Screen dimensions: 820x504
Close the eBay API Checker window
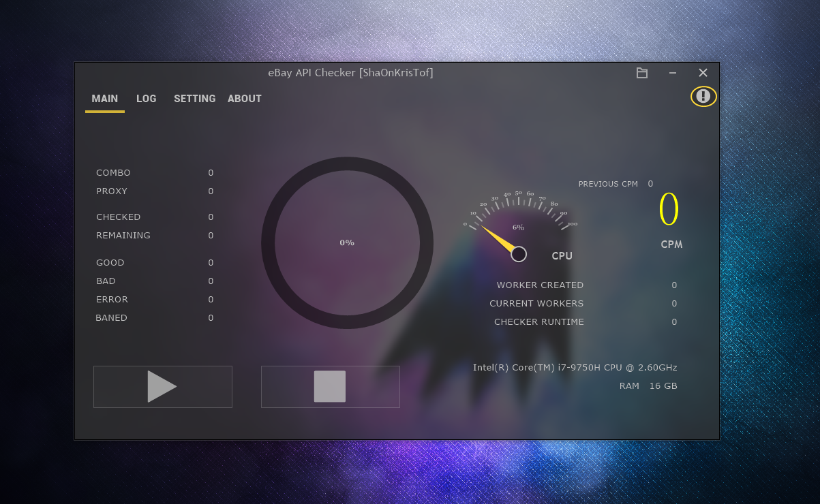point(703,73)
